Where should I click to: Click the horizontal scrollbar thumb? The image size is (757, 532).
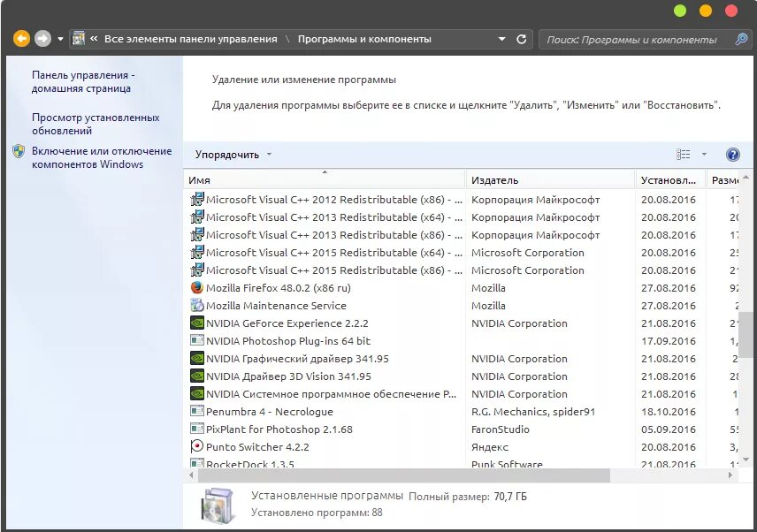tap(404, 475)
